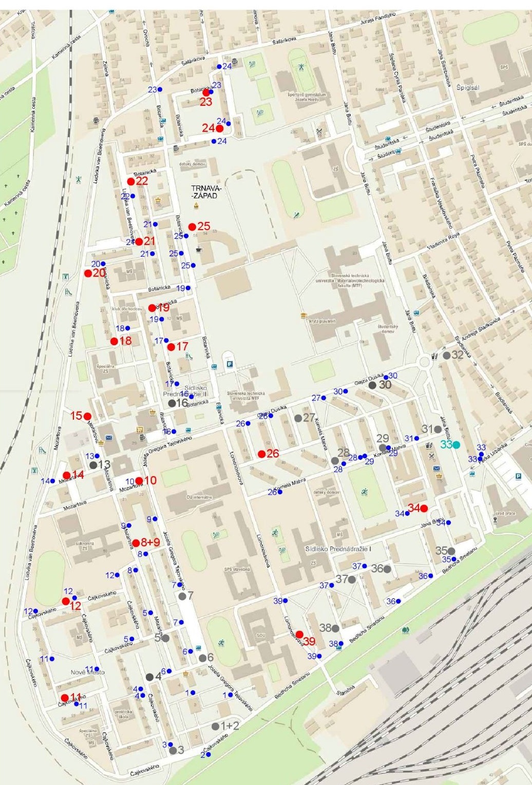
Task: Select the grey marker labeled 1+2
Action: coord(215,726)
